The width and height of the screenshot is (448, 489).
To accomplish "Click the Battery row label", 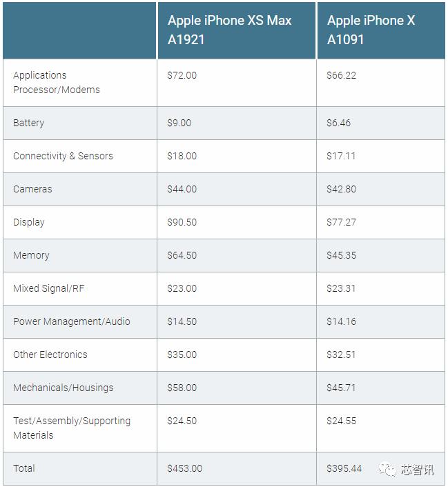I will (29, 123).
